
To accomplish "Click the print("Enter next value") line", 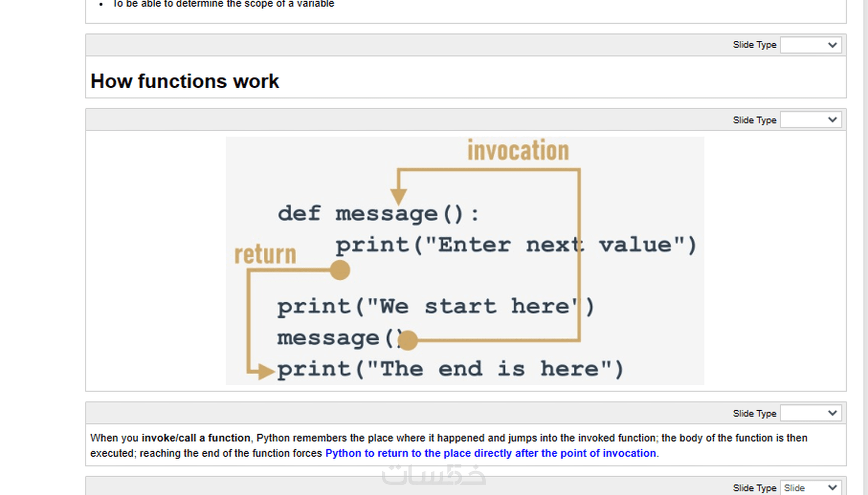I will (x=516, y=245).
